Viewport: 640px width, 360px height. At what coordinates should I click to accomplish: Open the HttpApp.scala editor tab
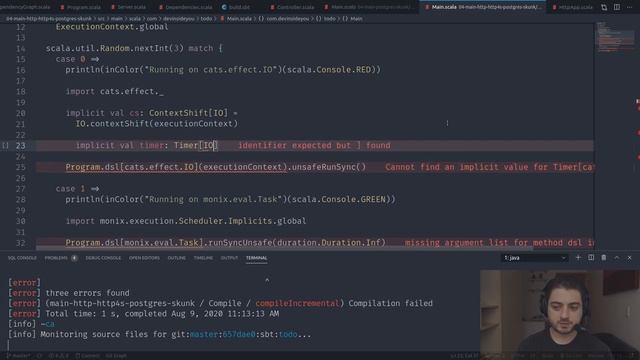tap(572, 7)
